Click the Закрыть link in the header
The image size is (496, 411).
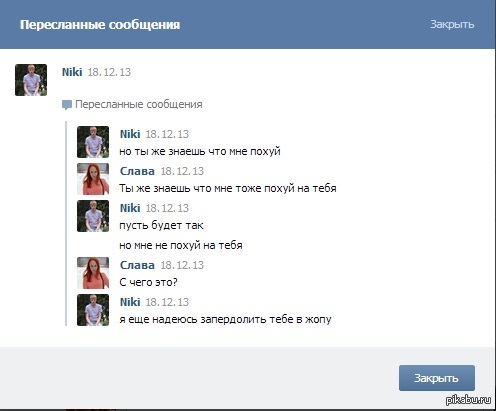pyautogui.click(x=452, y=24)
